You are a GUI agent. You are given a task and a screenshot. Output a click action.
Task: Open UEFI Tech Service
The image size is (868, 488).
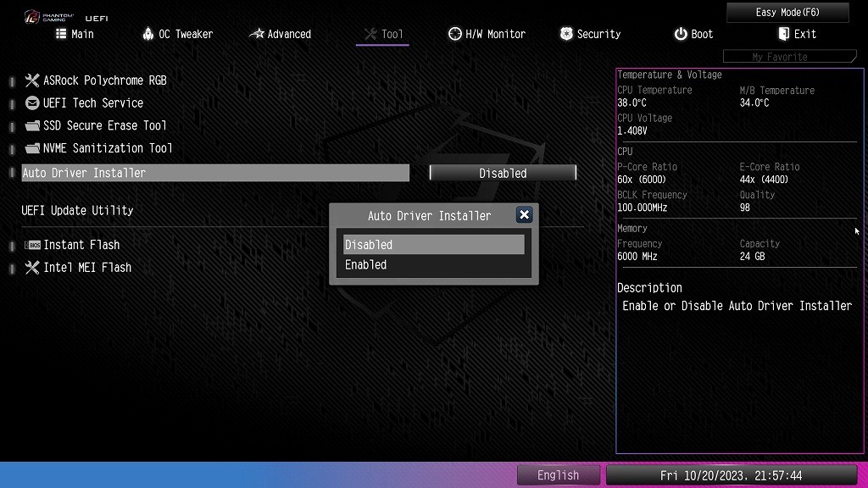(x=93, y=103)
